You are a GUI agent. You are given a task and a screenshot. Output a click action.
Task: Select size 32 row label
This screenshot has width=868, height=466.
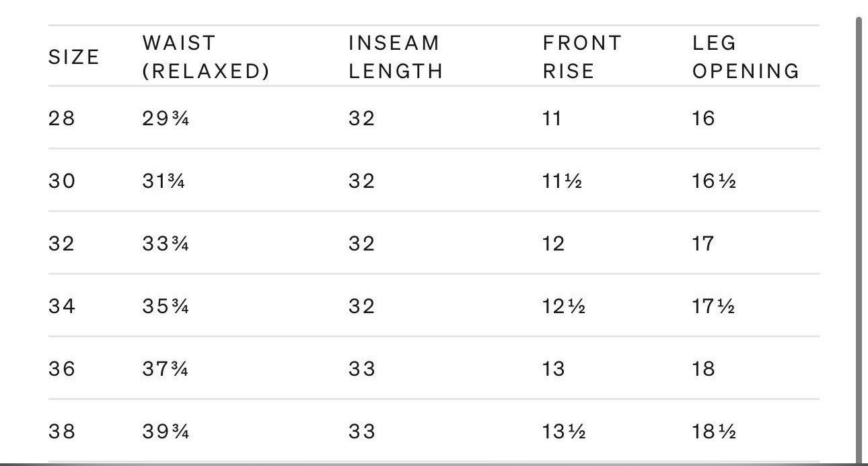coord(62,243)
